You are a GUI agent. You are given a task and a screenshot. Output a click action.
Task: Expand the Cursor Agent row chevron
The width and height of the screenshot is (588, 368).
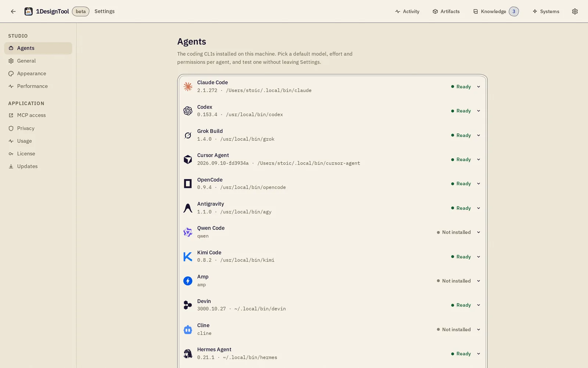pyautogui.click(x=478, y=159)
